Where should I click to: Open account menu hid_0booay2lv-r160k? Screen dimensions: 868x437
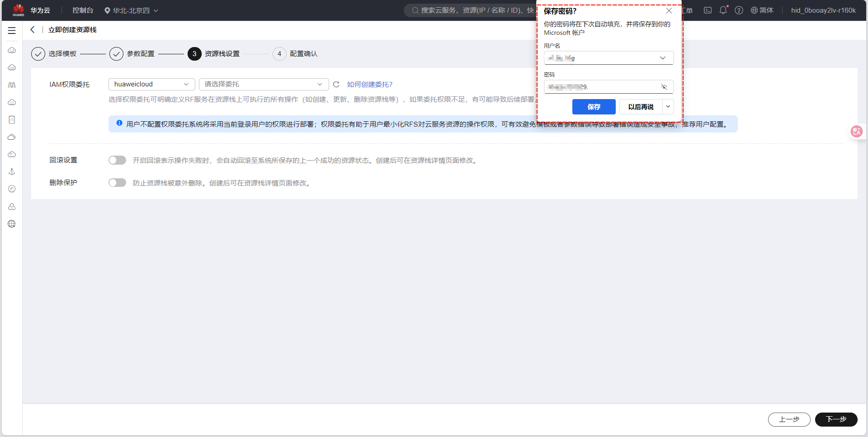pos(823,10)
